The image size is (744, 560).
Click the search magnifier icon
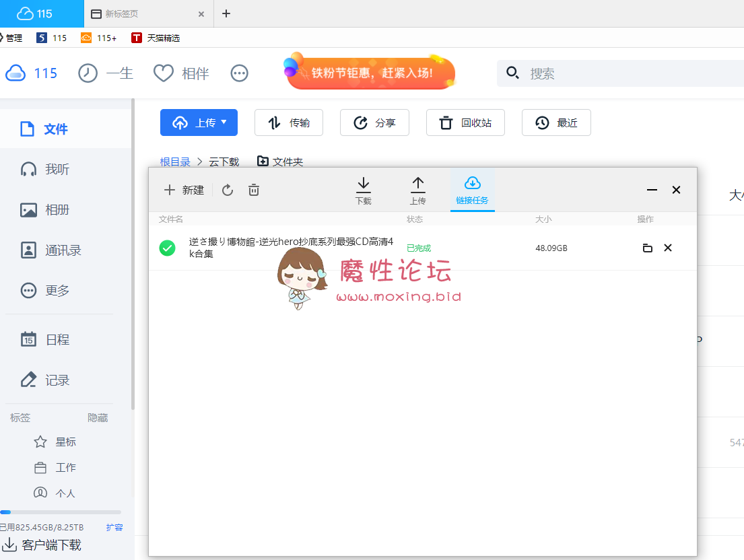click(x=512, y=73)
